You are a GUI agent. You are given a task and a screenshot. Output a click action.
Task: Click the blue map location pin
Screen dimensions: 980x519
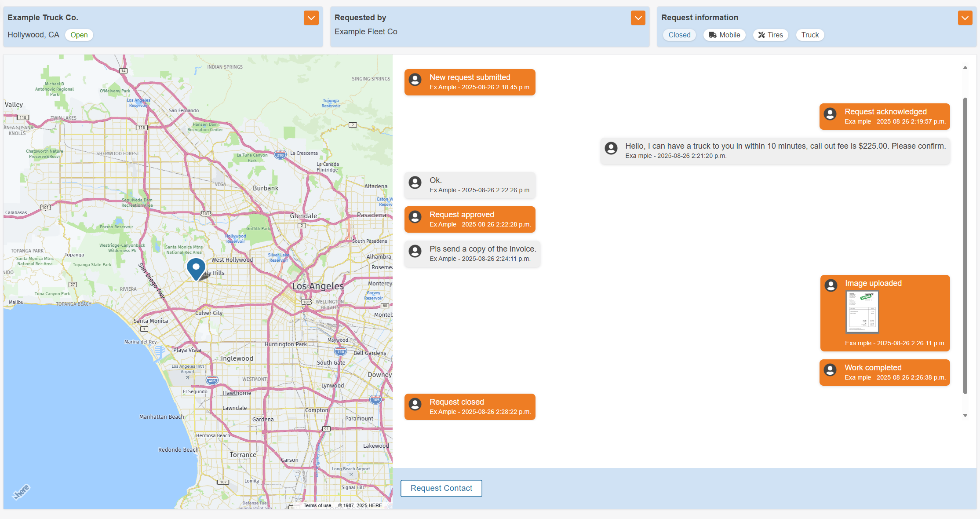click(196, 268)
